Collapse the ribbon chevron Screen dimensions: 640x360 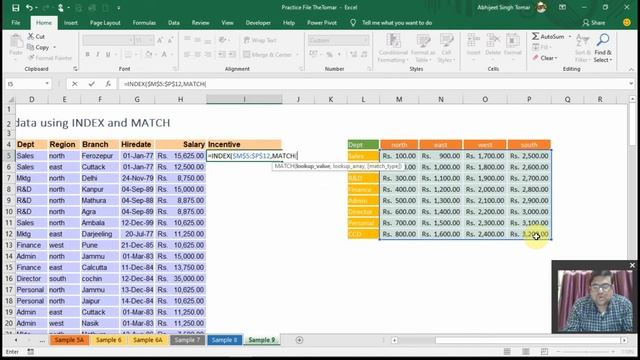[x=631, y=69]
